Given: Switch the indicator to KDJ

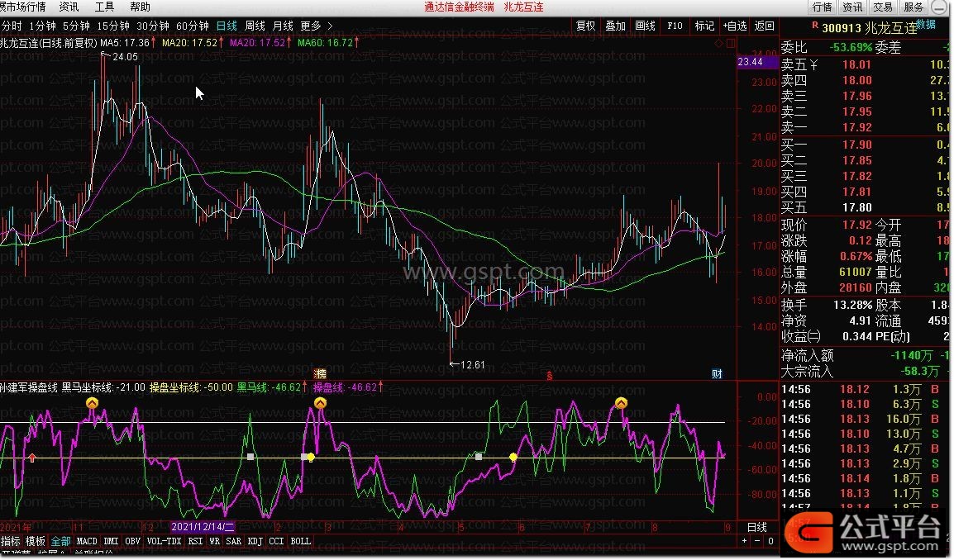Looking at the screenshot, I should click(255, 541).
